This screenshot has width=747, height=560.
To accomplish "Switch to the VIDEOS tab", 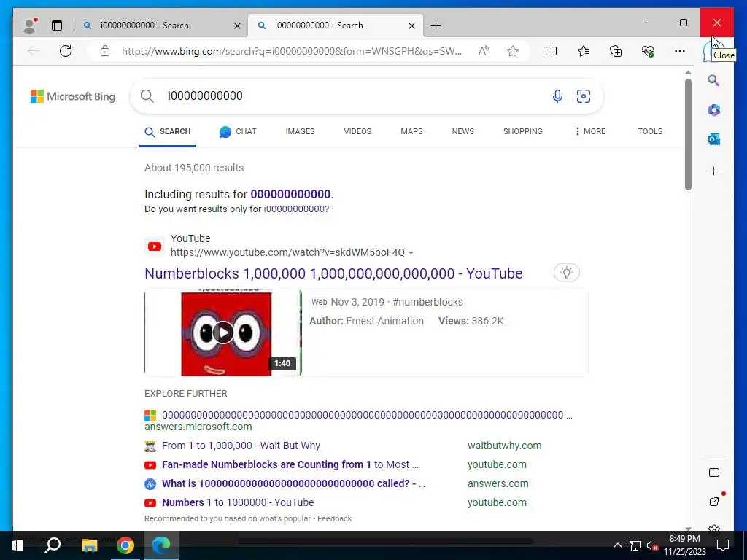I will click(x=357, y=131).
